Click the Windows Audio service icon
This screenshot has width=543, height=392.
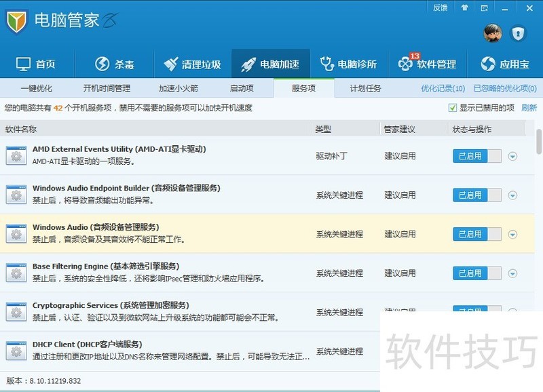pyautogui.click(x=16, y=234)
